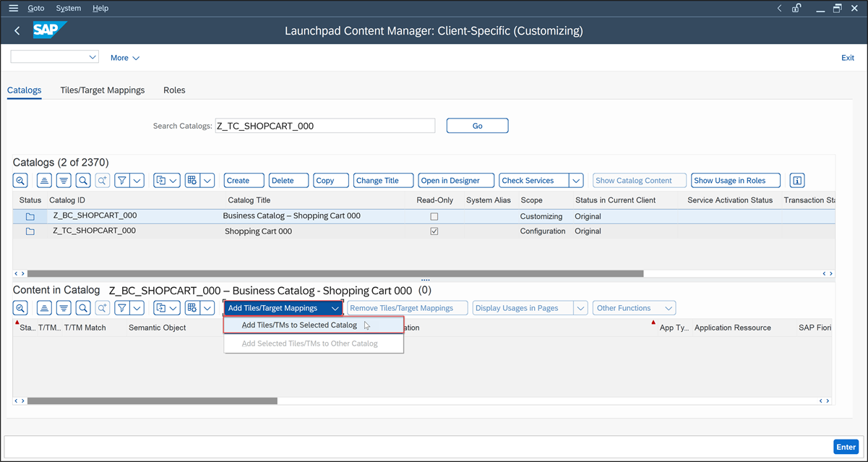
Task: Choose Add Tiles/TMs to Selected Catalog
Action: point(313,325)
